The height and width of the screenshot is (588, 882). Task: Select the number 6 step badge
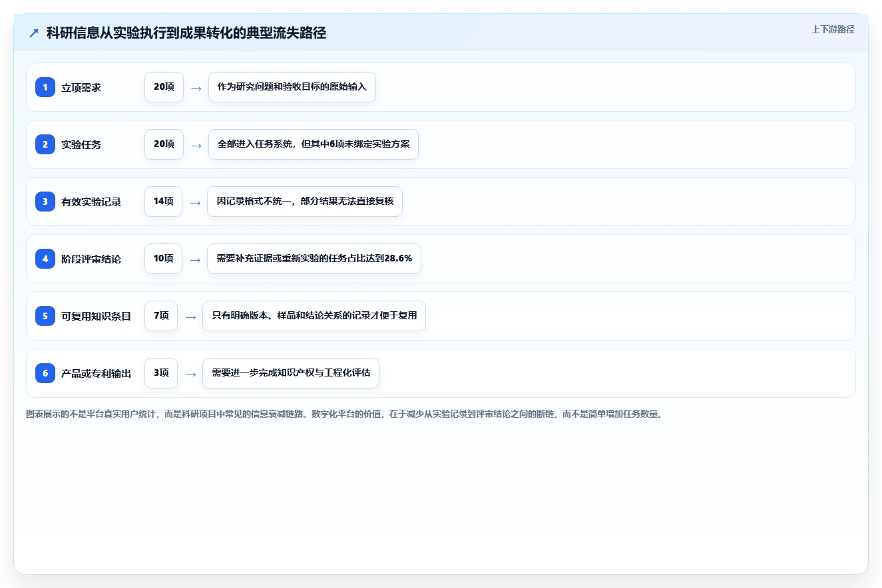pyautogui.click(x=45, y=373)
